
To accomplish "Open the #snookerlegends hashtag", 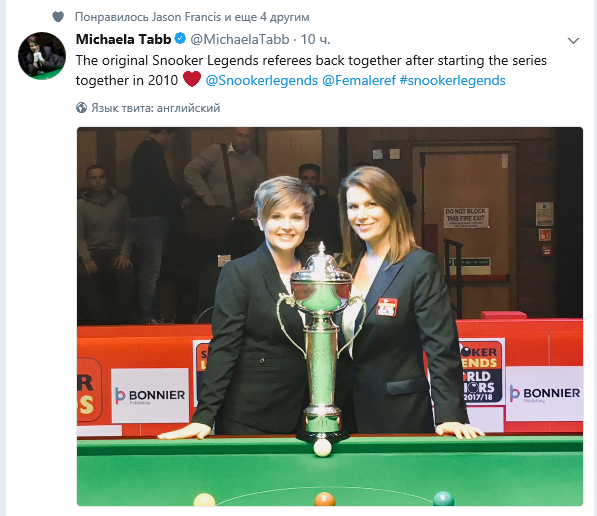I will (453, 80).
